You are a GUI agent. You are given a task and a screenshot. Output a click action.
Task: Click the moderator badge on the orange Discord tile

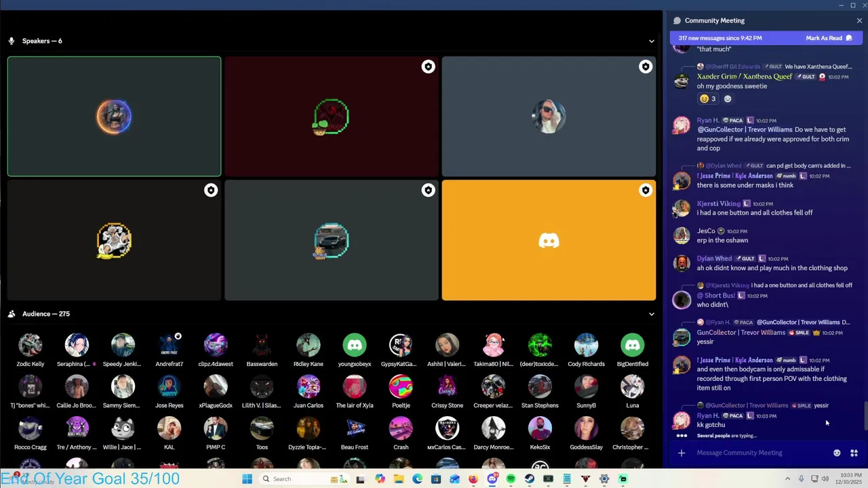click(646, 190)
